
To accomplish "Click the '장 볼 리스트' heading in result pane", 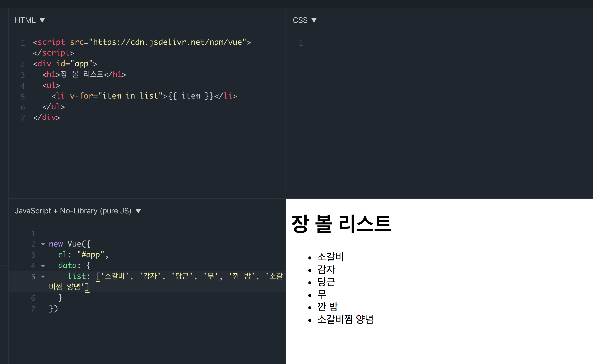I will pyautogui.click(x=341, y=224).
